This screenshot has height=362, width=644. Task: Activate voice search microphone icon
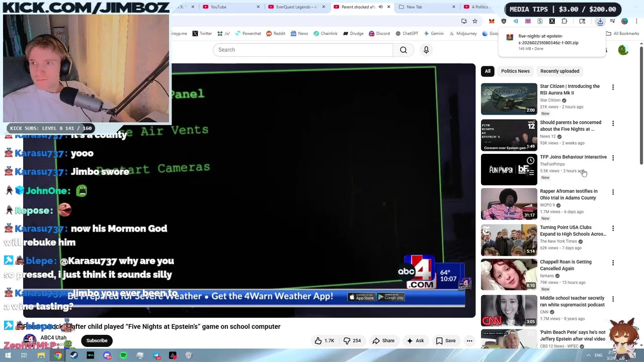pos(426,50)
